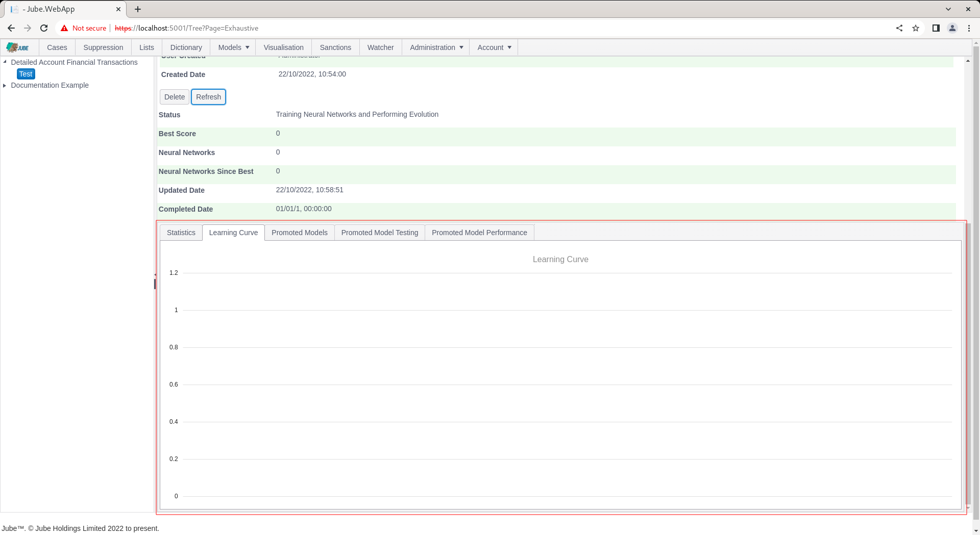Open the Watcher menu item
Image resolution: width=980 pixels, height=535 pixels.
[380, 47]
